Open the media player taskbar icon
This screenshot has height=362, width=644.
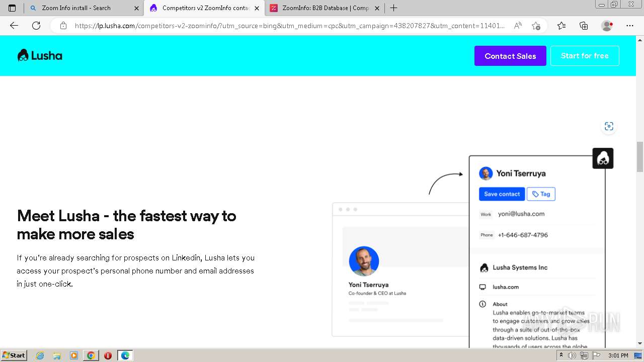pyautogui.click(x=74, y=355)
